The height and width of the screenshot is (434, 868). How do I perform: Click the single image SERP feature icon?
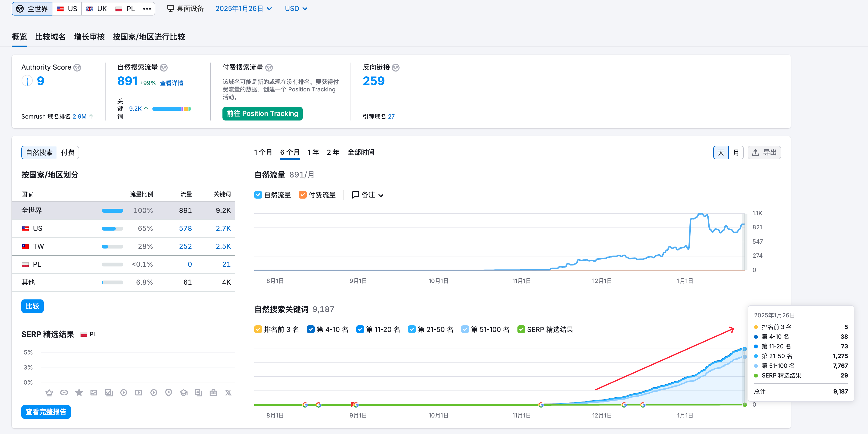coord(94,393)
